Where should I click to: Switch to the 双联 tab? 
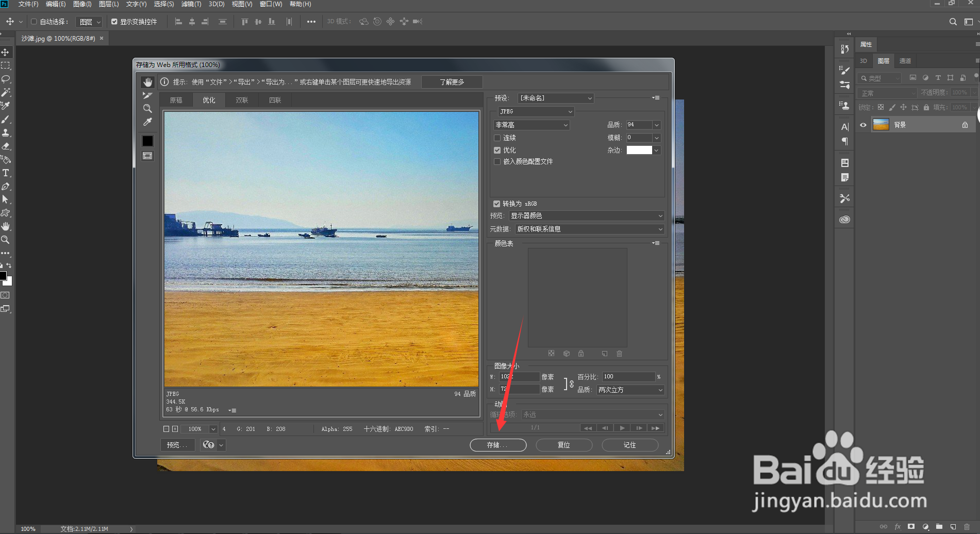242,100
